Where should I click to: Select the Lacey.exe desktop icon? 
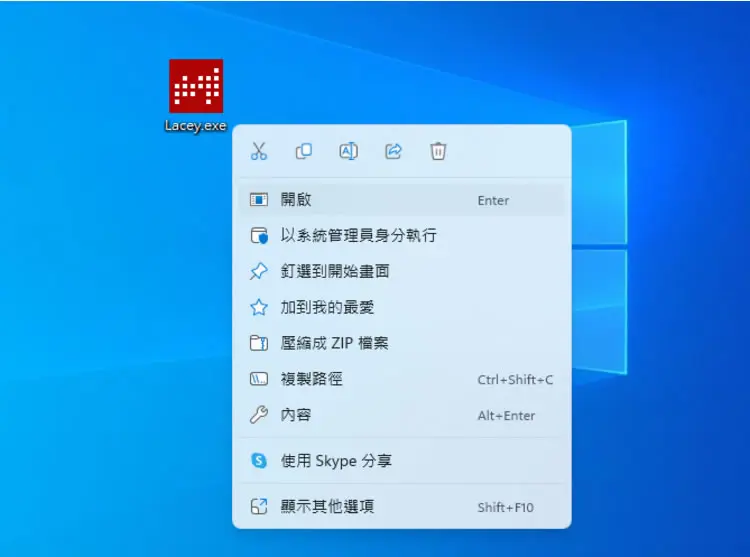coord(196,96)
